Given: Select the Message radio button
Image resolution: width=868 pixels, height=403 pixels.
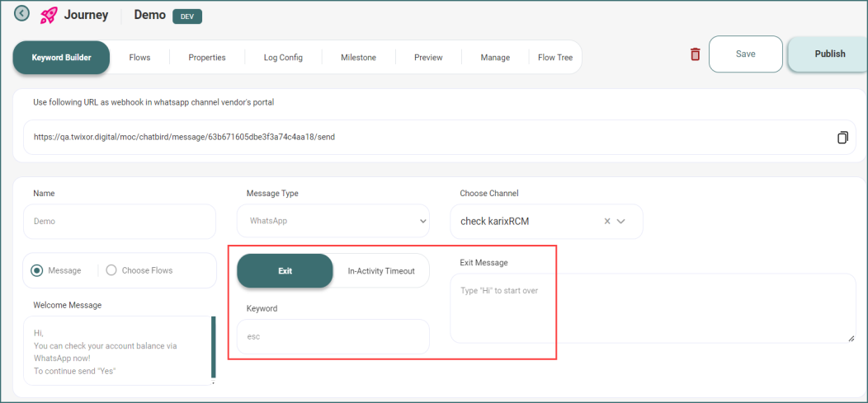Looking at the screenshot, I should pyautogui.click(x=36, y=270).
